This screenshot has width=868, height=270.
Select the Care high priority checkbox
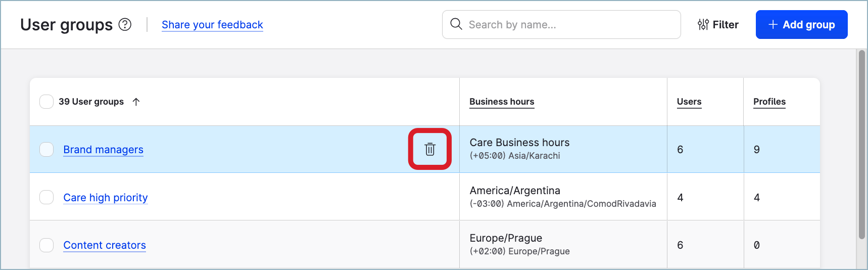tap(46, 197)
